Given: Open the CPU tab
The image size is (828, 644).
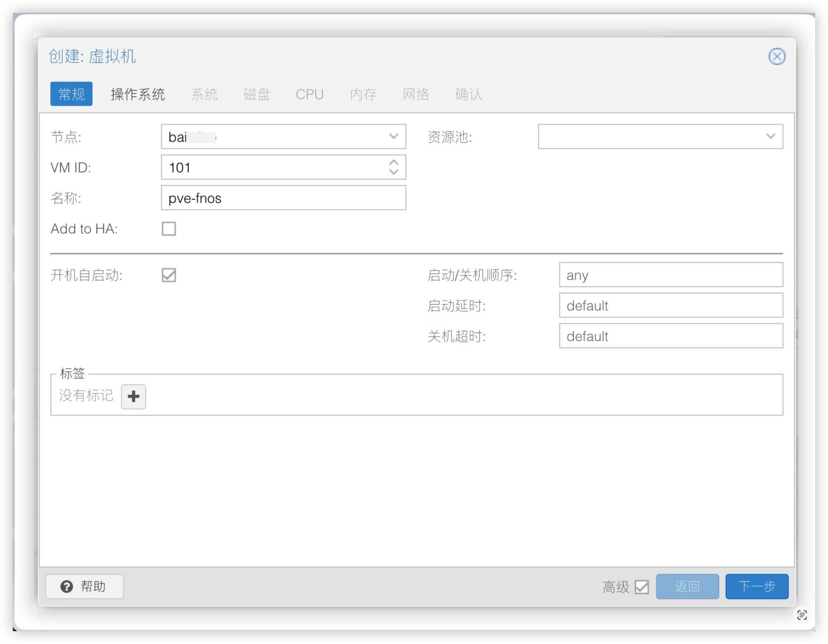Looking at the screenshot, I should (x=309, y=94).
